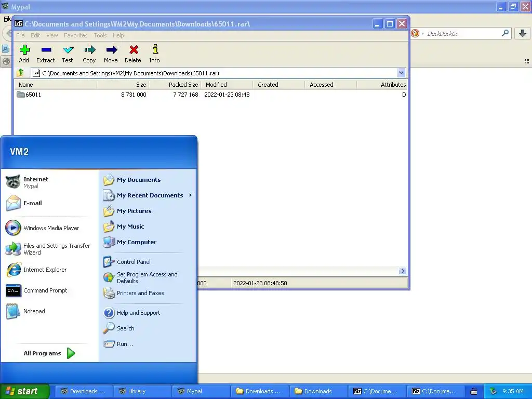Sort by Packed Size column header
The image size is (532, 399).
[x=175, y=85]
